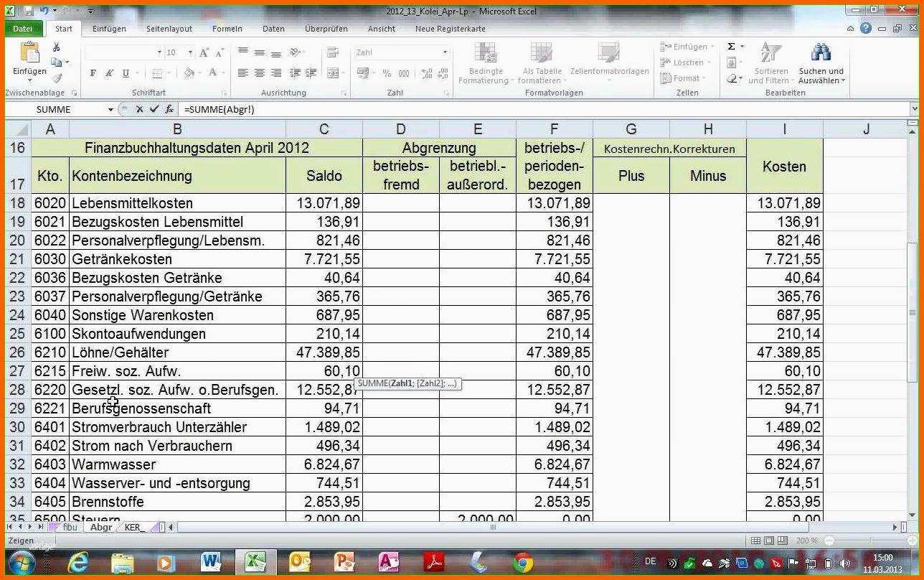This screenshot has width=924, height=580.
Task: Click Bedingte Formatierung button
Action: pyautogui.click(x=486, y=63)
